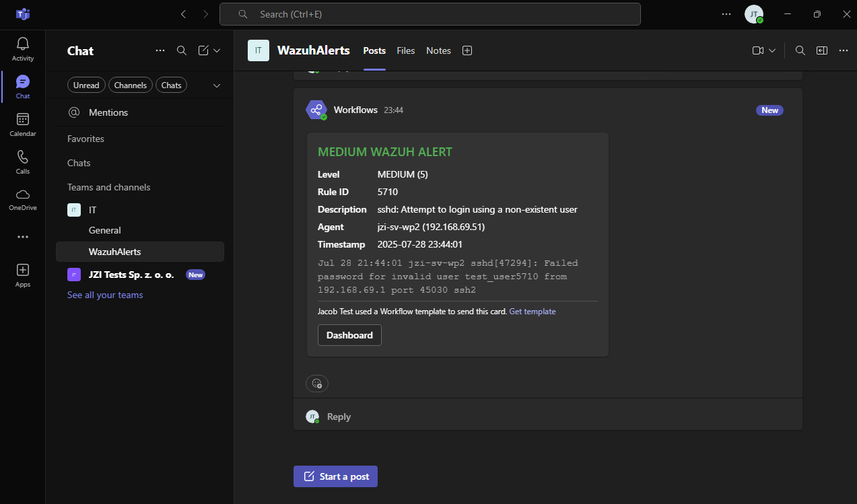Open the Apps plus icon
Screen dimensions: 857x504
[22, 270]
